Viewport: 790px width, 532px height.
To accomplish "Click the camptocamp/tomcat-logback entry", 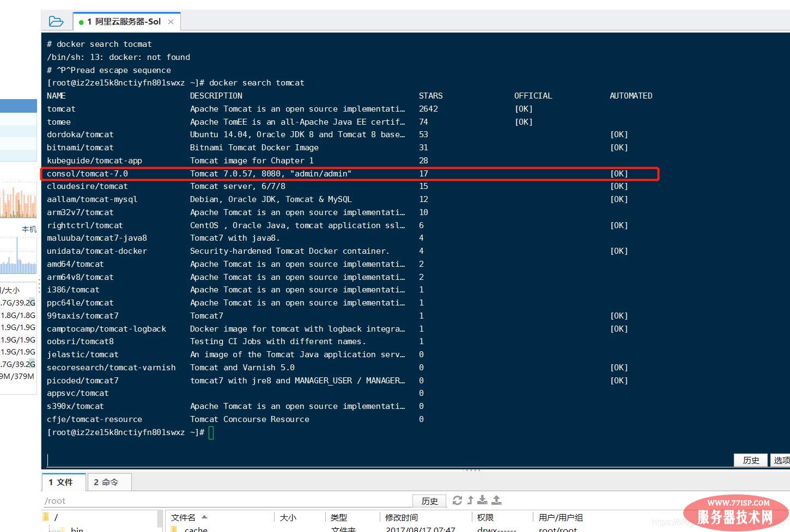I will (106, 329).
